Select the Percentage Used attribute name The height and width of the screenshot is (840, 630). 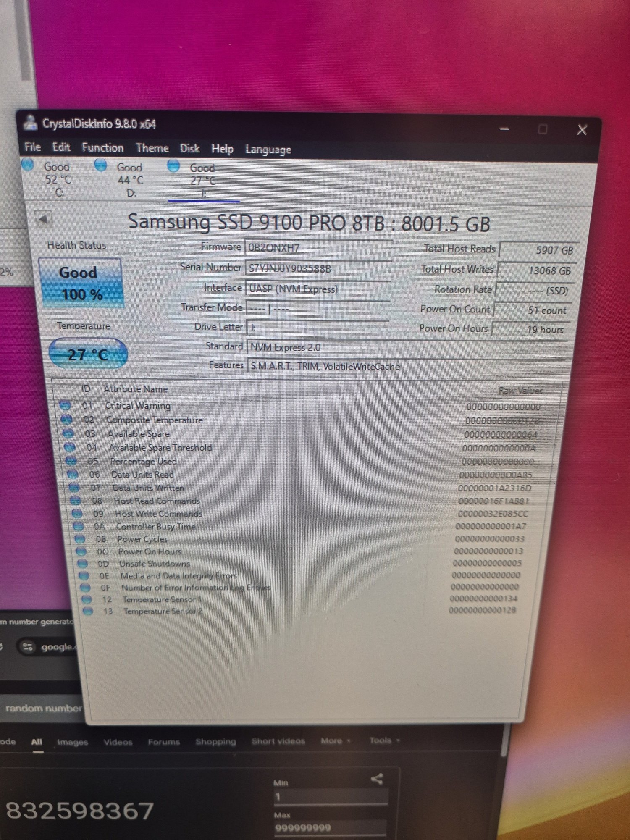click(x=143, y=461)
